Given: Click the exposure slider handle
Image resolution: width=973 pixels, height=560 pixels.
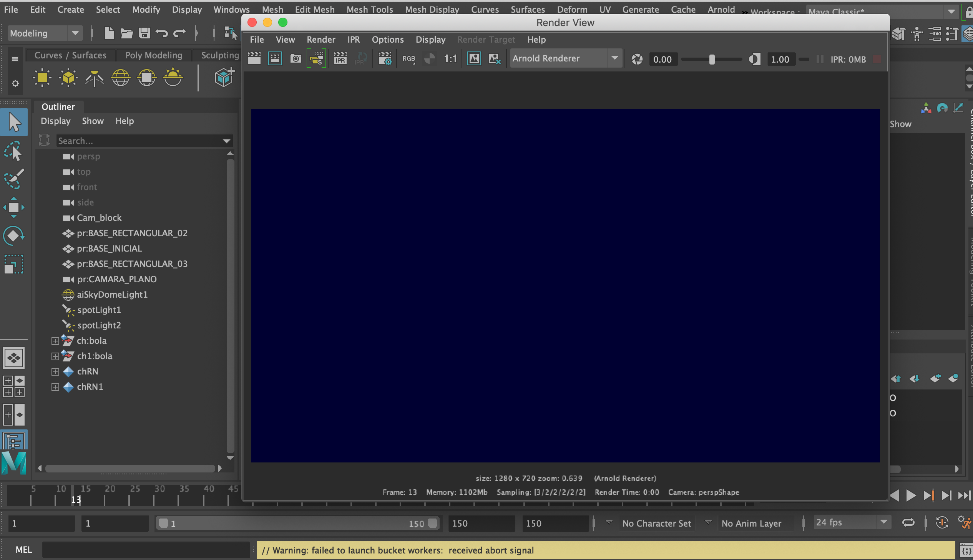Looking at the screenshot, I should (712, 59).
